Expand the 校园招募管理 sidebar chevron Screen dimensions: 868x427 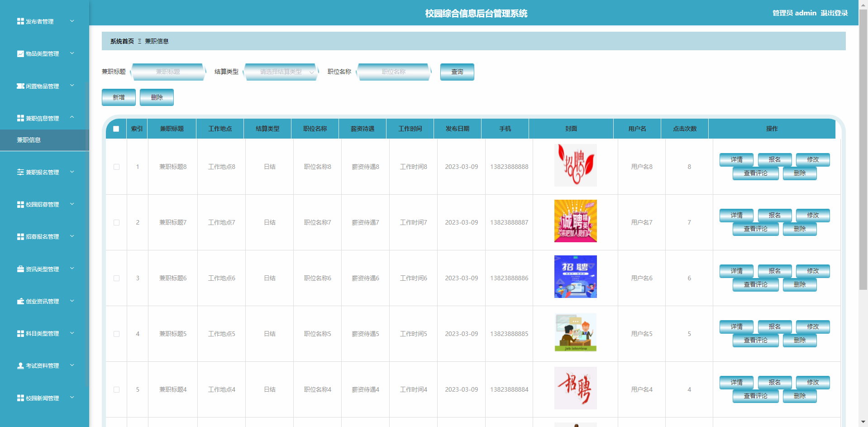72,204
